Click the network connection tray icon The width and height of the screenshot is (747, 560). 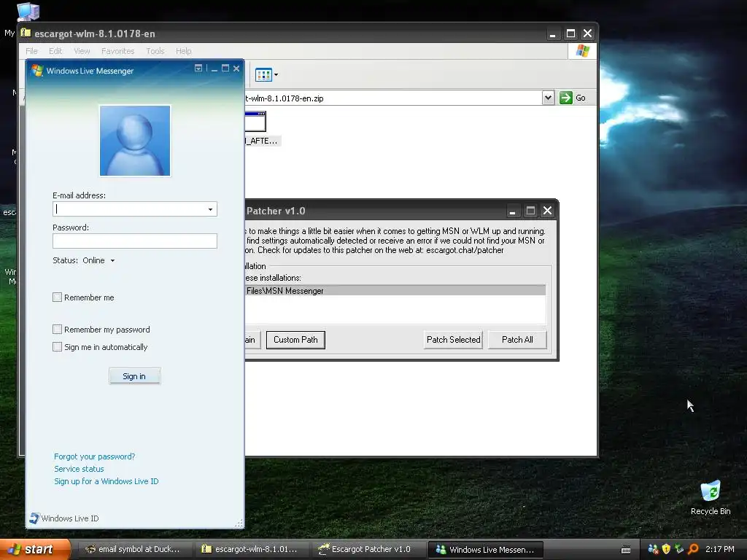pos(679,549)
